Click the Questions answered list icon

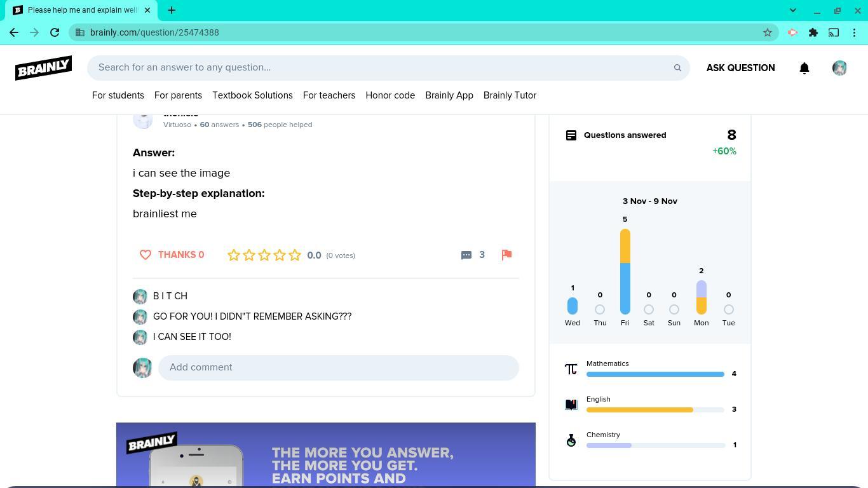pos(571,135)
